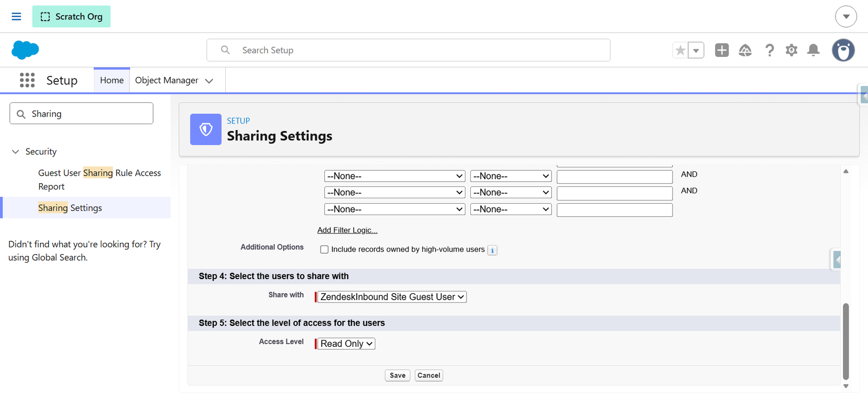Open the help question mark icon

(x=769, y=50)
